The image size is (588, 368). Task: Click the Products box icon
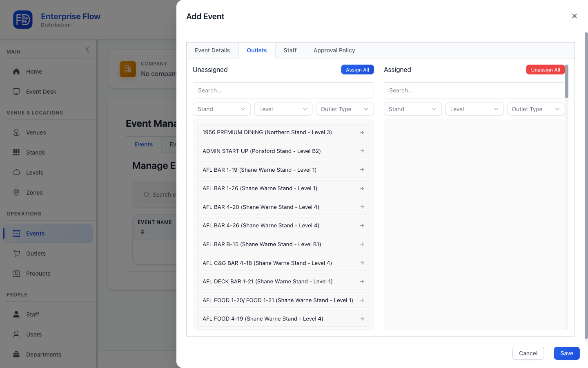16,274
